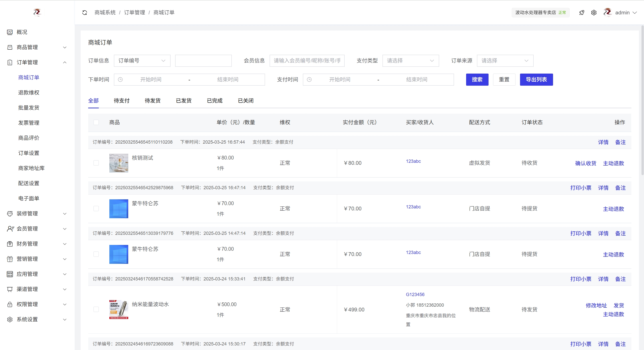The image size is (644, 350).
Task: Switch to the 已完成 tab
Action: (x=215, y=101)
